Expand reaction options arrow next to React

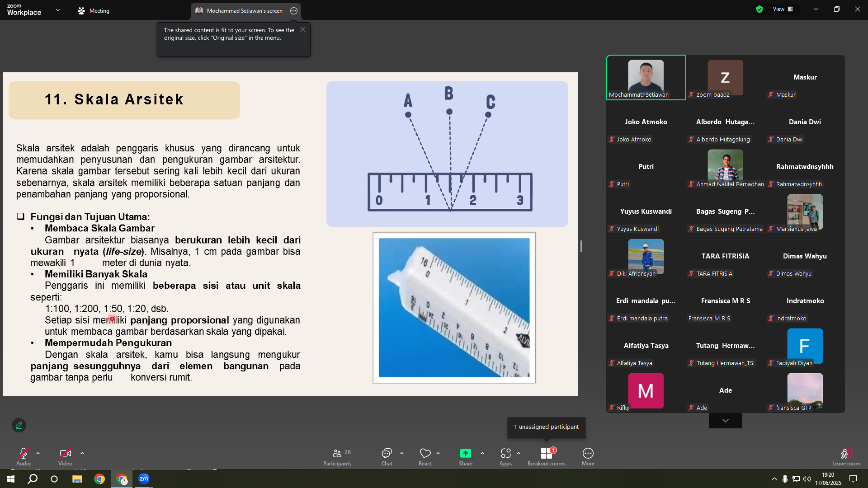coord(438,453)
